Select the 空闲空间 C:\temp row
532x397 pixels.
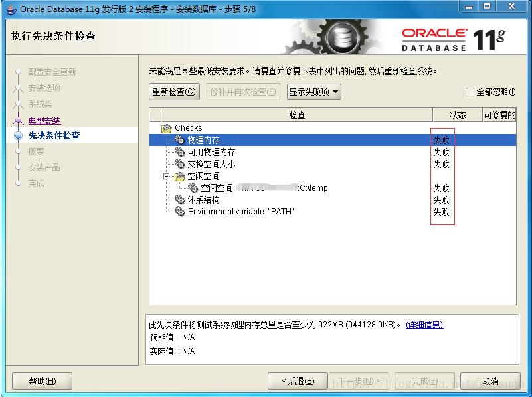coord(333,188)
